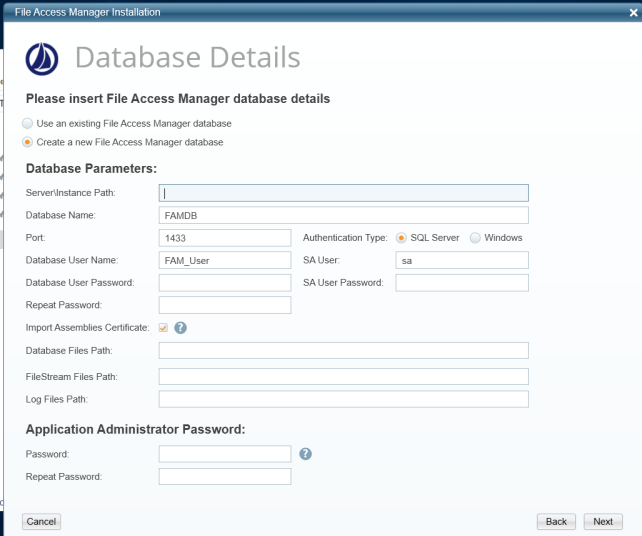Click the Database User Password field
The width and height of the screenshot is (642, 536).
[225, 283]
